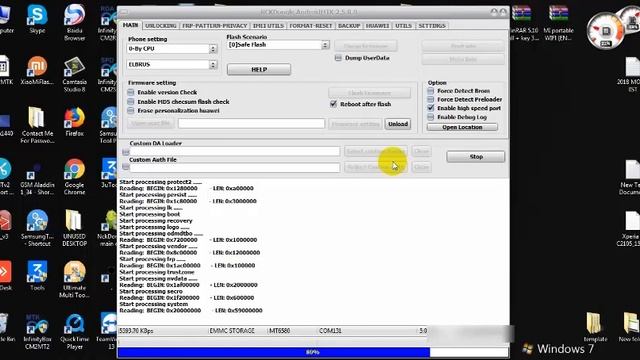Viewport: 640px width, 360px height.
Task: Open the Skype desktop shortcut
Action: click(x=37, y=19)
